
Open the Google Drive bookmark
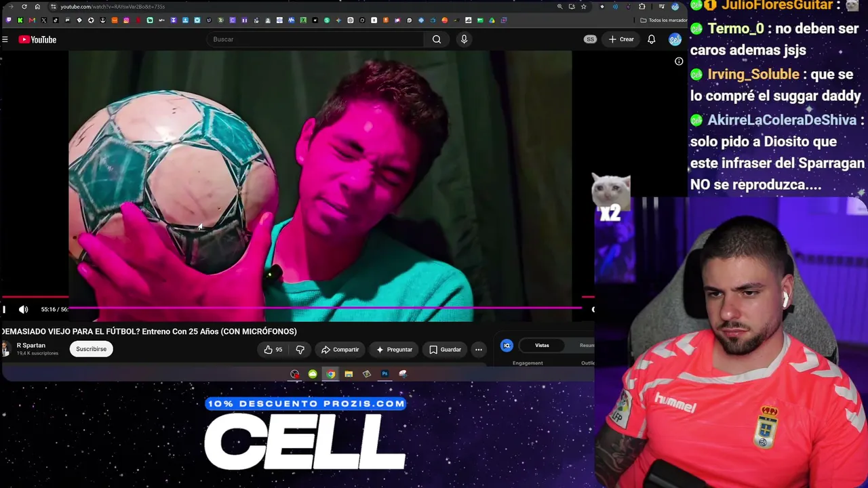click(492, 20)
